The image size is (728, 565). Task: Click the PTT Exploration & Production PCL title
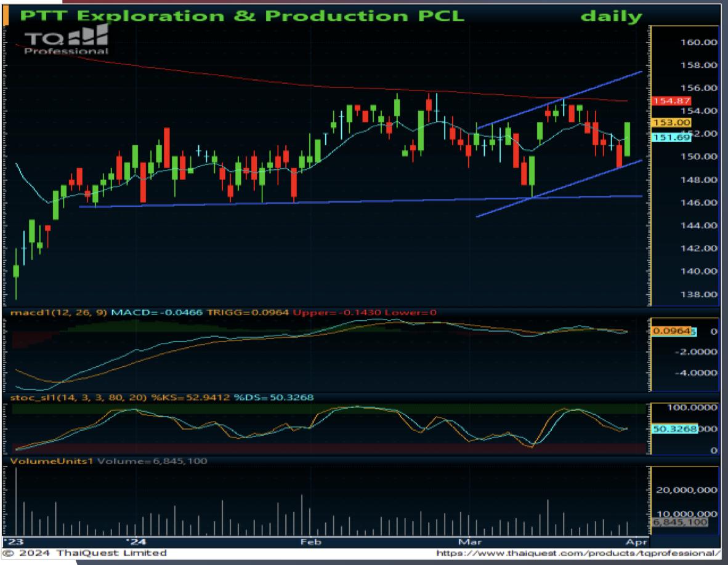click(x=242, y=16)
